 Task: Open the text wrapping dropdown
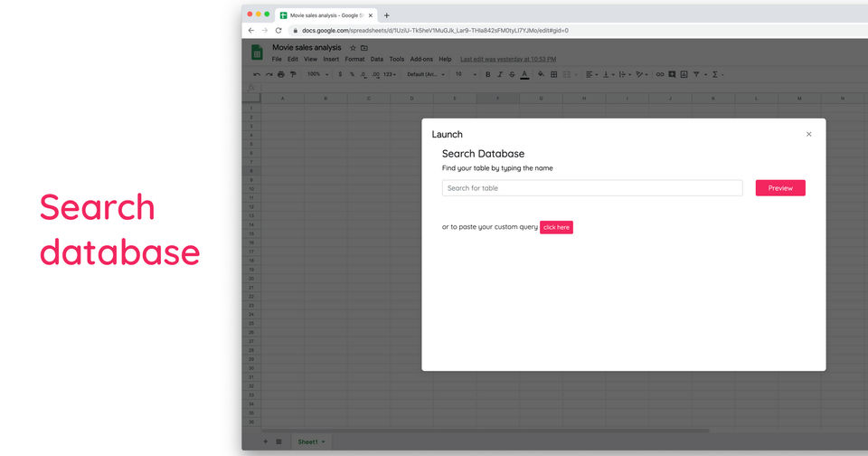coord(625,74)
